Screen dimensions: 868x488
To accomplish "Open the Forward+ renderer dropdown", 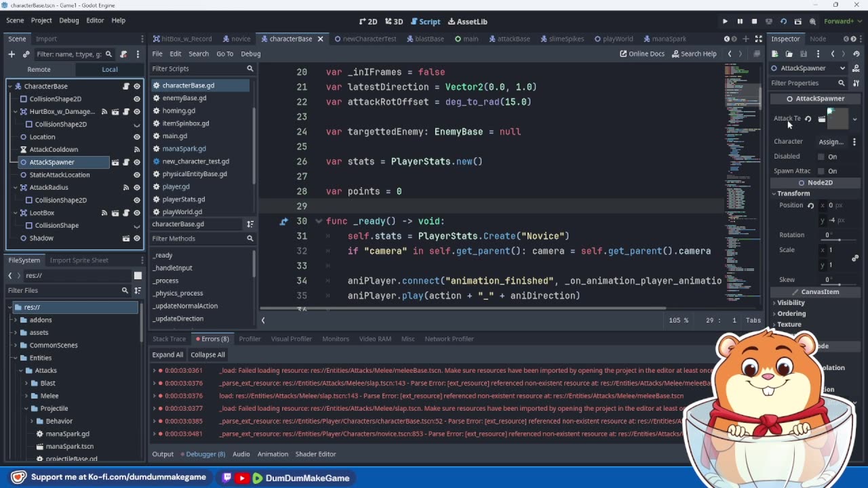I will [x=842, y=21].
